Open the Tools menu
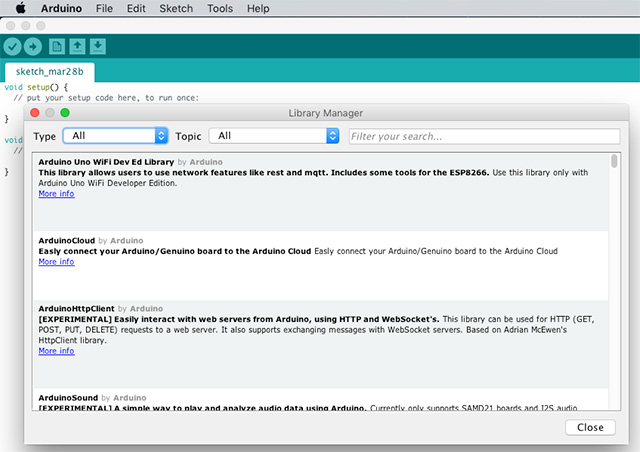 tap(220, 8)
